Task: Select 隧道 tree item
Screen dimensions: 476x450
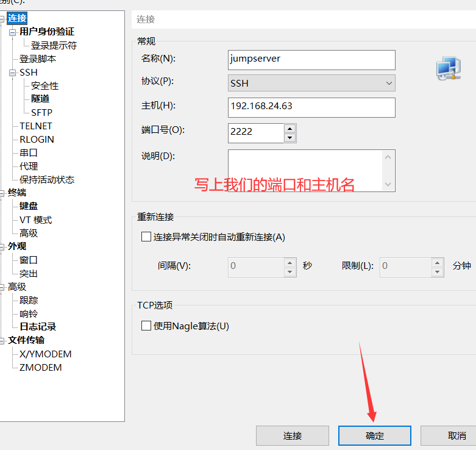Action: pos(40,99)
